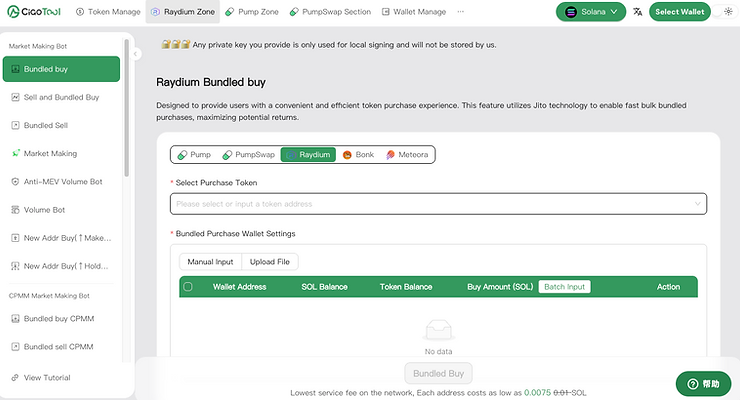Click the Bundled sell CPMM icon
Image resolution: width=740 pixels, height=400 pixels.
point(15,347)
